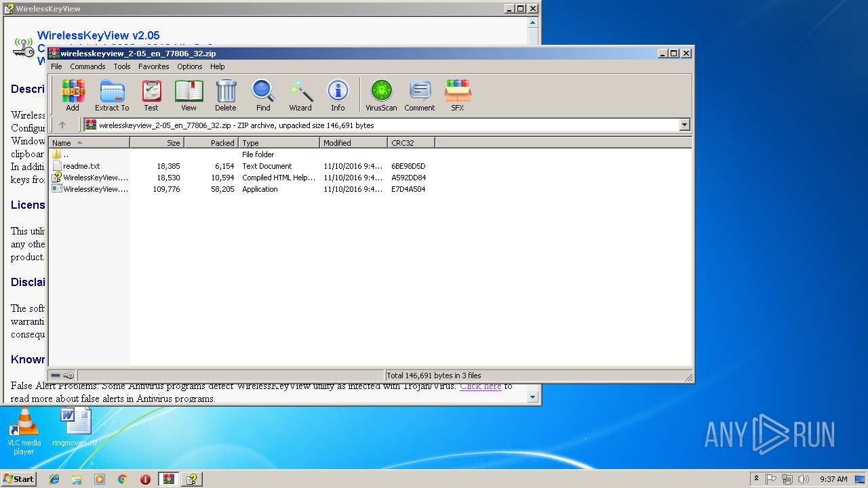
Task: Open the Favorites menu
Action: (x=154, y=66)
